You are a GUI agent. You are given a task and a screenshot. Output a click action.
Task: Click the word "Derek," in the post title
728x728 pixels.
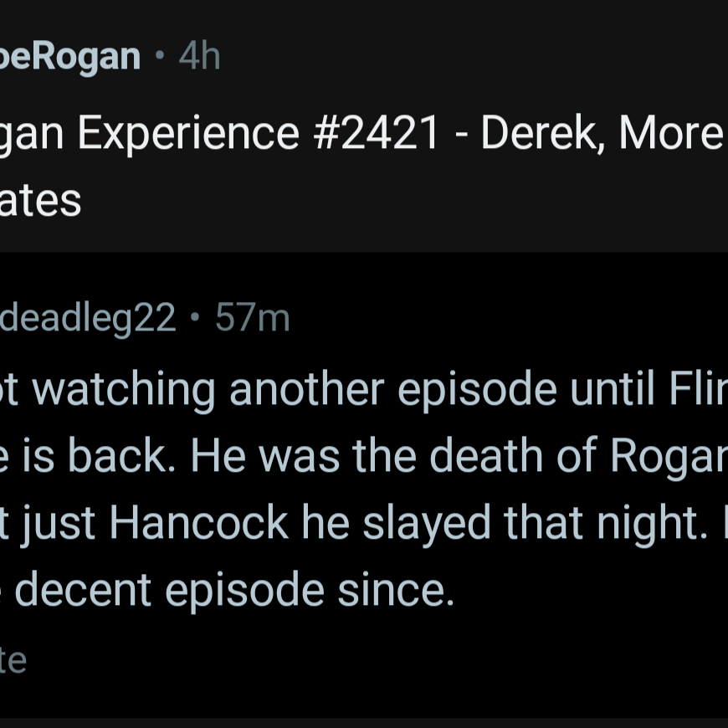pos(543,134)
